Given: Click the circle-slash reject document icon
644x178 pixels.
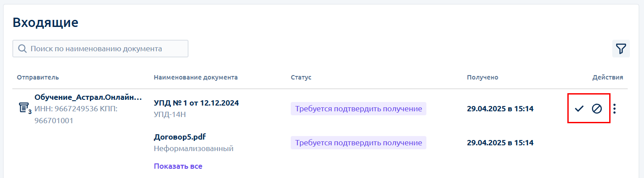Looking at the screenshot, I should [x=597, y=108].
